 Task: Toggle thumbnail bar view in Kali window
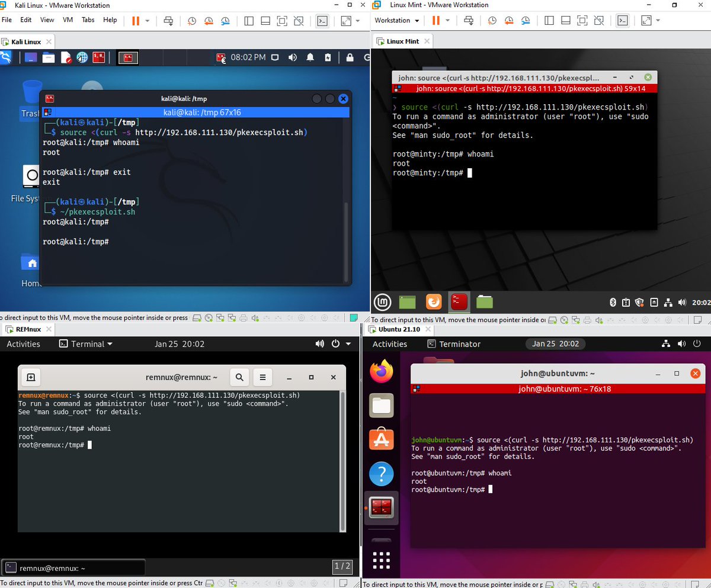265,21
